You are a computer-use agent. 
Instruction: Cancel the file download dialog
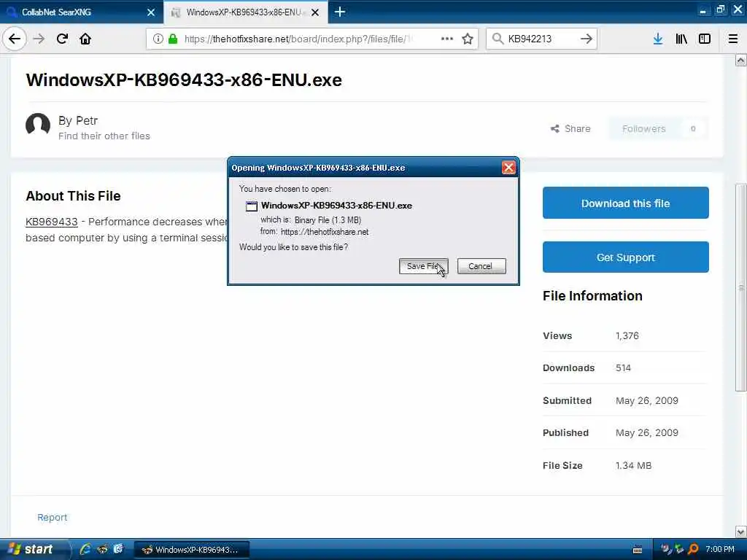(x=481, y=266)
